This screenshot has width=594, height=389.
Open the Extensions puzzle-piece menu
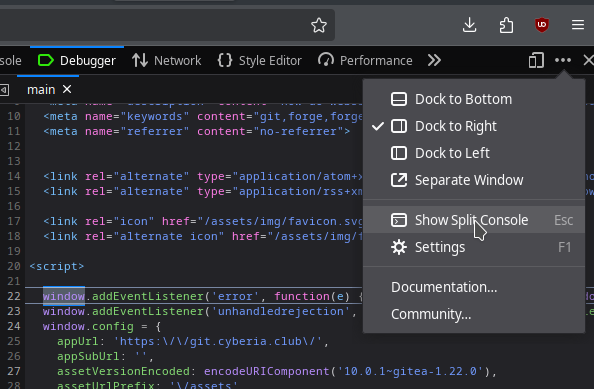506,25
